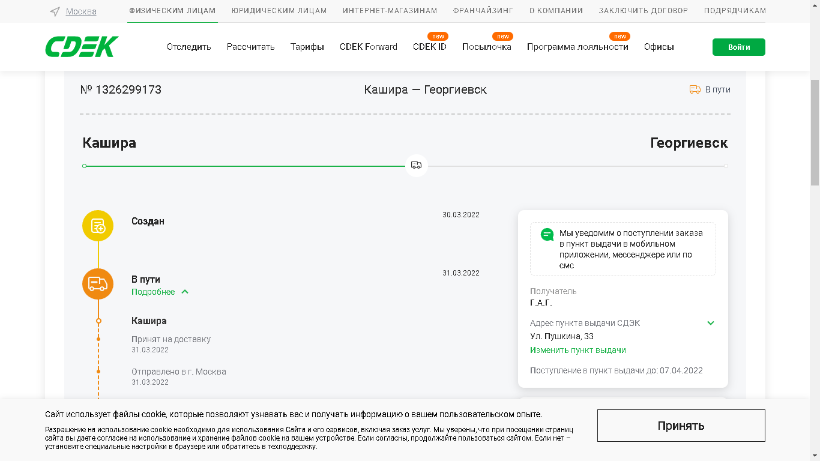This screenshot has width=820, height=461.
Task: Click the Moscow location arrow icon
Action: coord(54,11)
